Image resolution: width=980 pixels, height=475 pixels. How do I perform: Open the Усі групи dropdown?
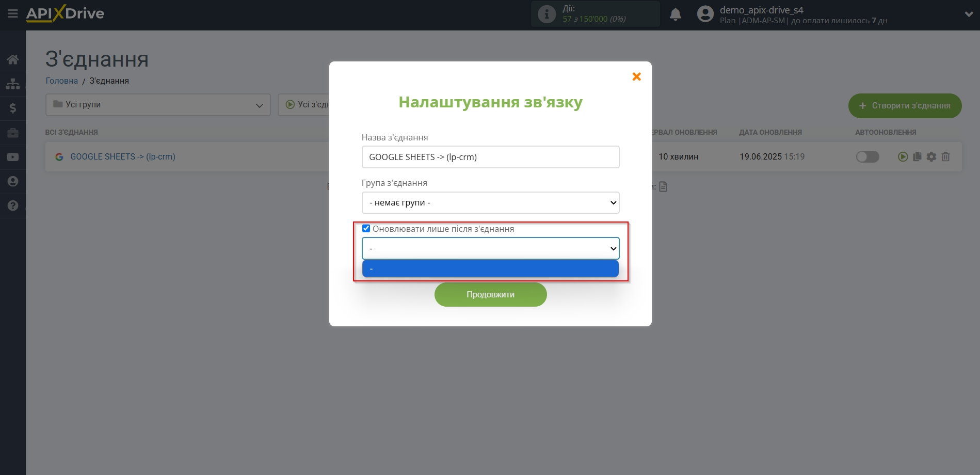[x=158, y=105]
